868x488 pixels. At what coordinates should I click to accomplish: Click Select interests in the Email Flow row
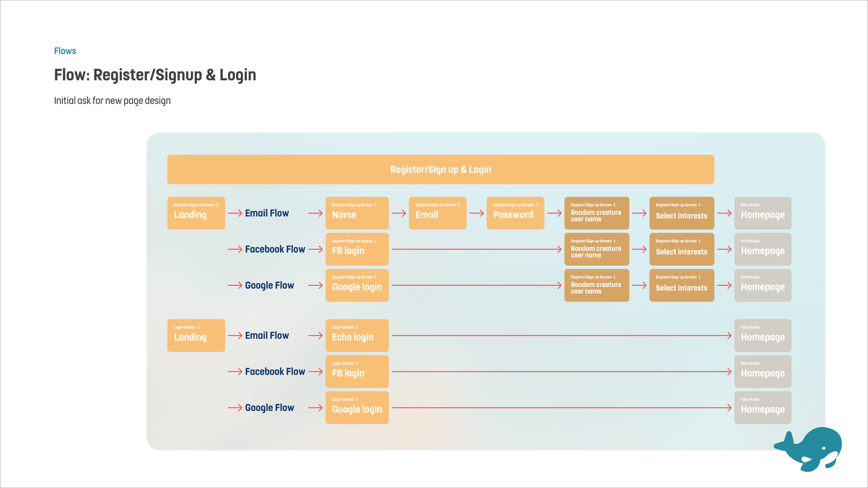tap(681, 213)
